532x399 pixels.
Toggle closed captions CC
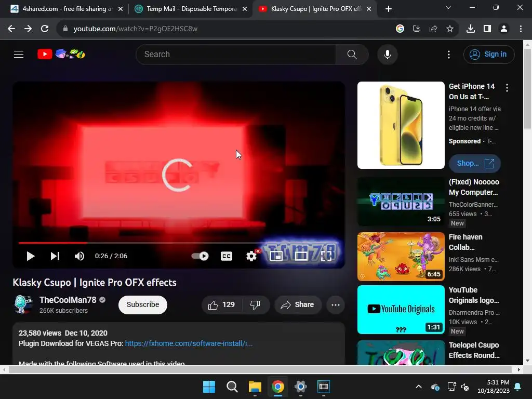[x=227, y=256]
